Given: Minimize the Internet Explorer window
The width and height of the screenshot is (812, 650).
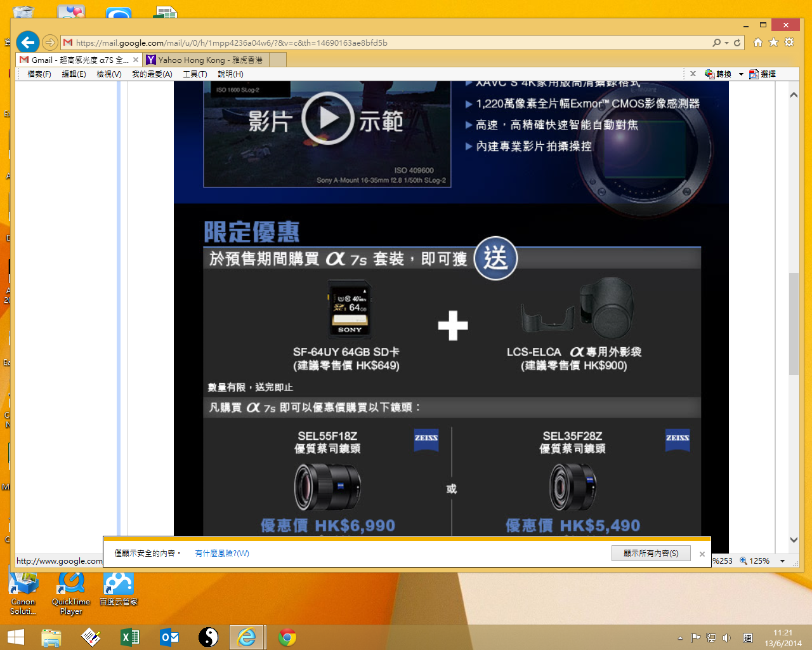Looking at the screenshot, I should (x=746, y=25).
